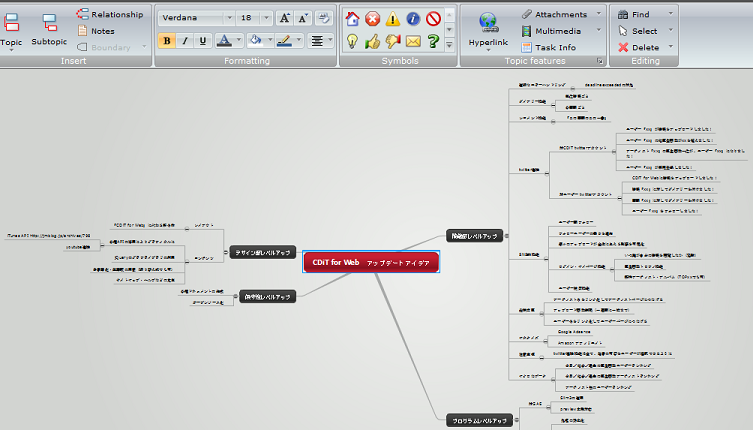Image resolution: width=753 pixels, height=430 pixels.
Task: Add the yellow warning triangle symbol
Action: 393,19
